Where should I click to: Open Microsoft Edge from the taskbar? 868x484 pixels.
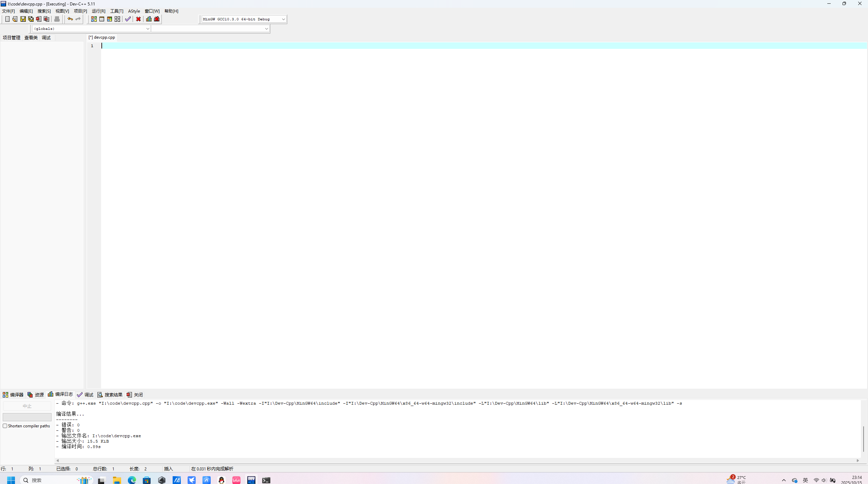(x=132, y=480)
